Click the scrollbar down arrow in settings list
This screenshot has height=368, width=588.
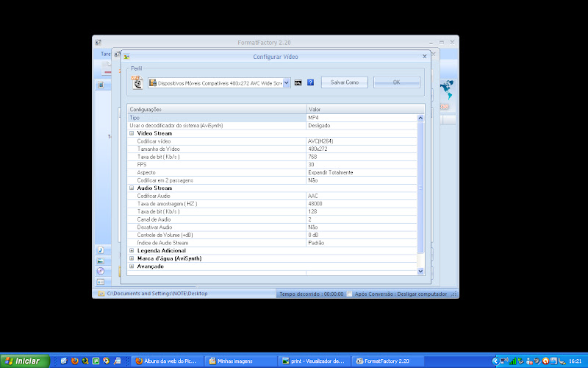[420, 271]
